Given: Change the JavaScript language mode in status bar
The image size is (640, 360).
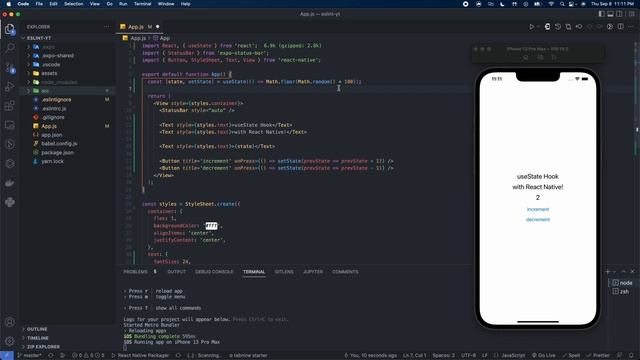Looking at the screenshot, I should point(512,356).
